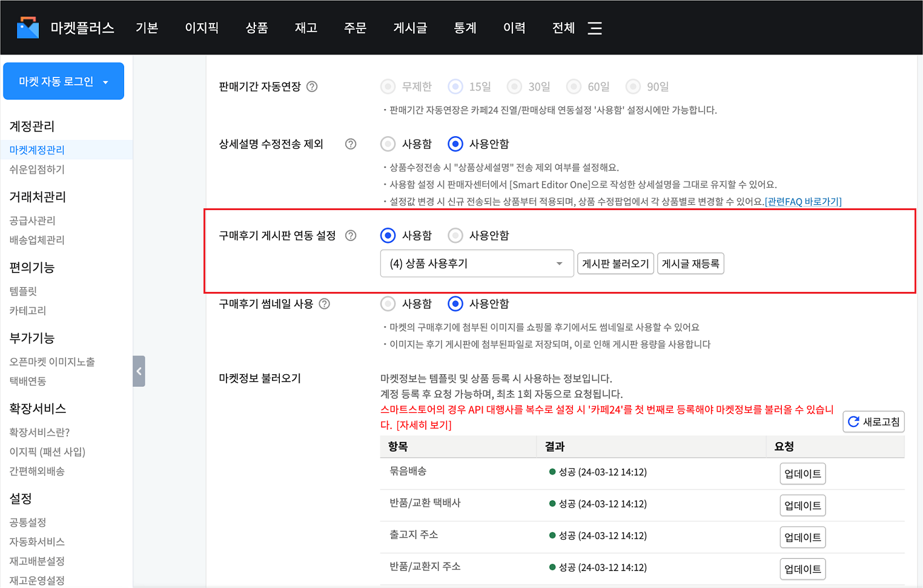Select 60일 radio option

point(574,87)
